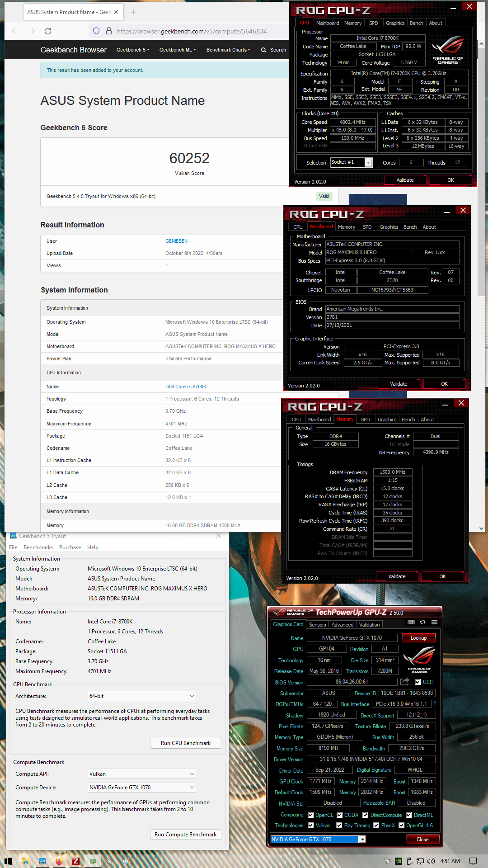
Task: Take a GPU-Z screenshot with camera icon
Action: tap(411, 622)
